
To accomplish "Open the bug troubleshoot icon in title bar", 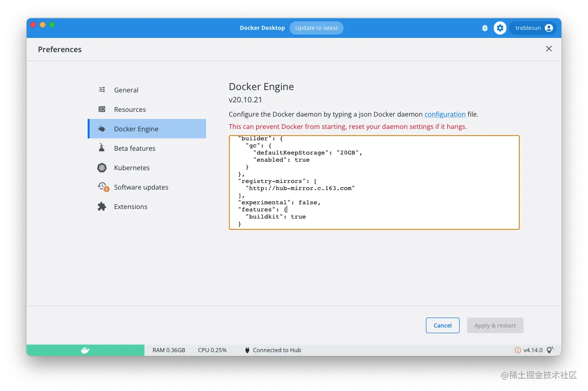I will pyautogui.click(x=485, y=28).
